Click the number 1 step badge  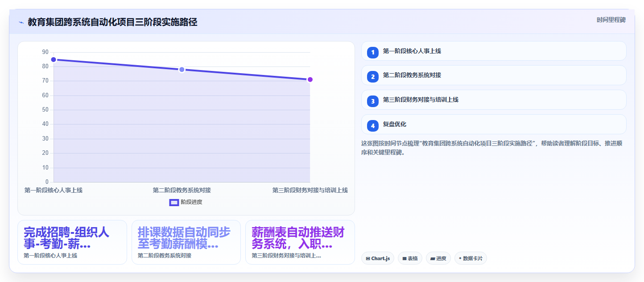click(x=373, y=52)
